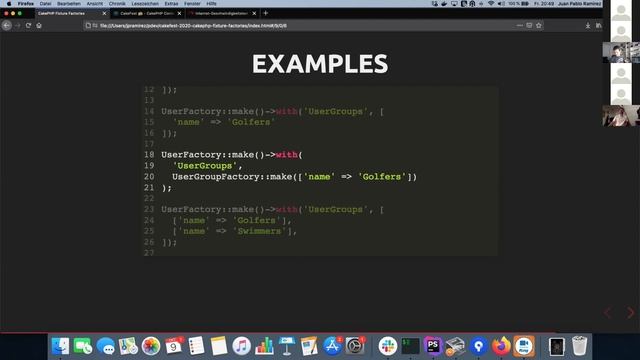Image resolution: width=640 pixels, height=360 pixels.
Task: Open the Extras menu
Action: tap(171, 4)
